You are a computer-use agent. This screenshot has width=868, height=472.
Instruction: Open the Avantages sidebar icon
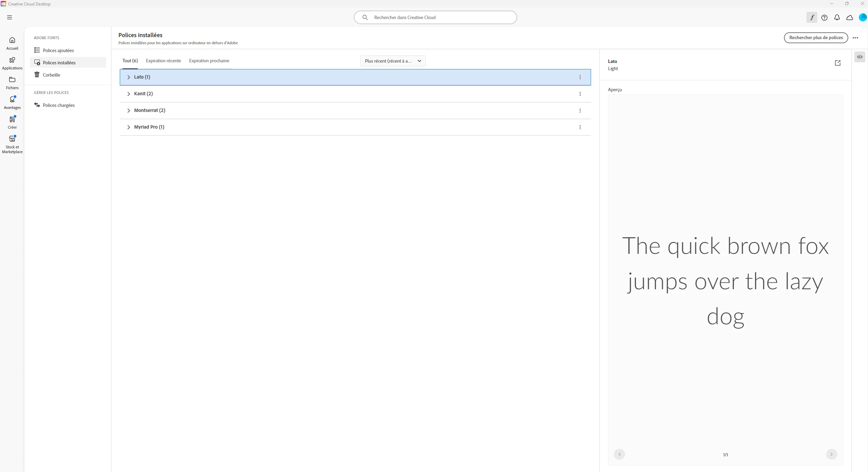(12, 102)
